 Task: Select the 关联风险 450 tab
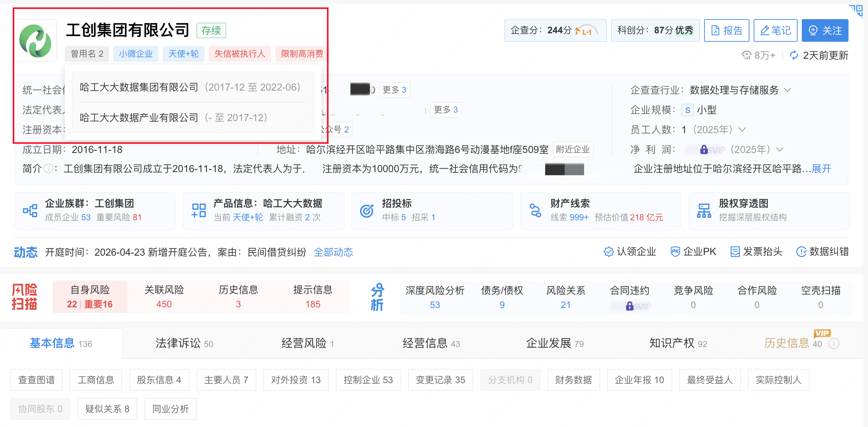tap(164, 297)
